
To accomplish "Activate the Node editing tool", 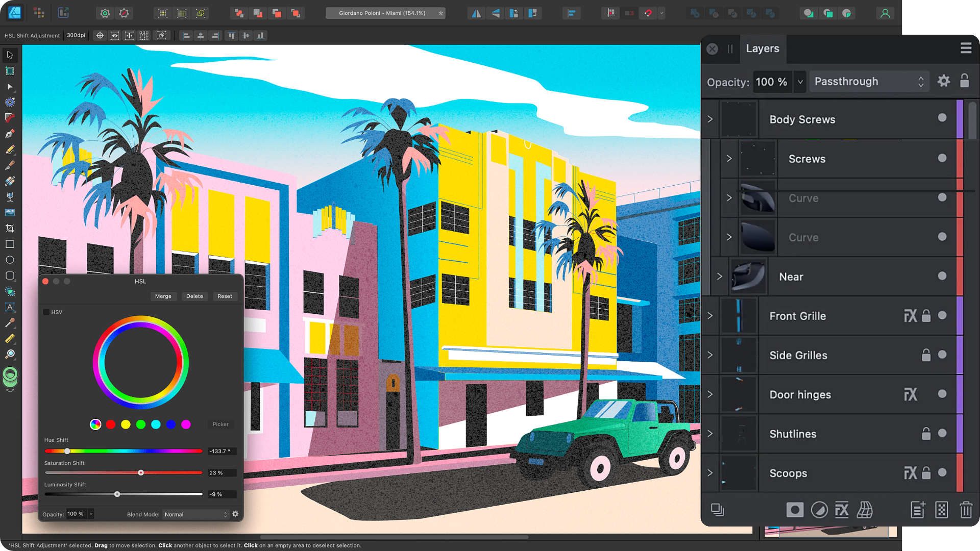I will point(9,87).
